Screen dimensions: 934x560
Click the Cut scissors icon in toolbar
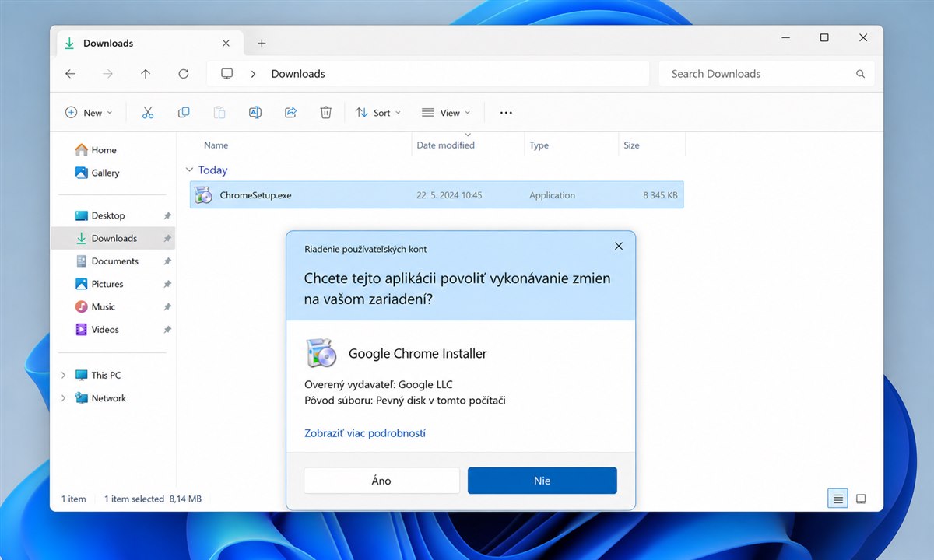point(148,113)
